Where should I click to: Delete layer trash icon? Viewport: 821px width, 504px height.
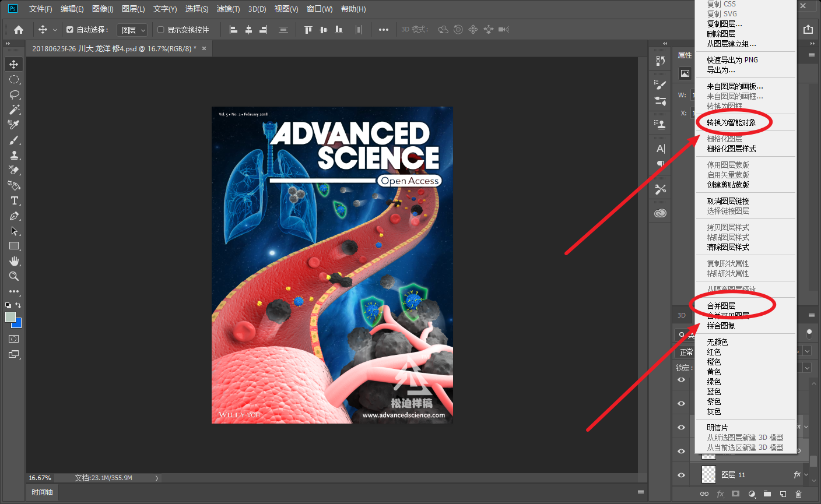coord(799,494)
